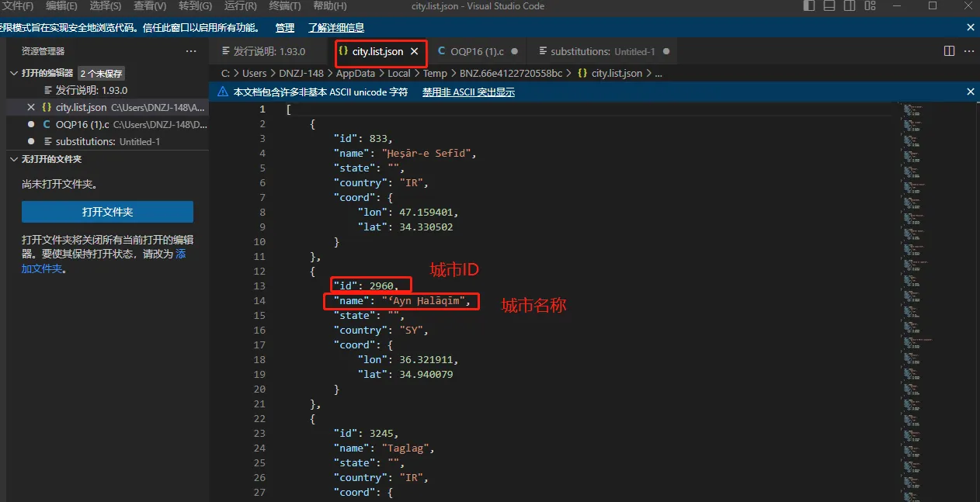Toggle the secondary side bar layout icon

click(850, 6)
